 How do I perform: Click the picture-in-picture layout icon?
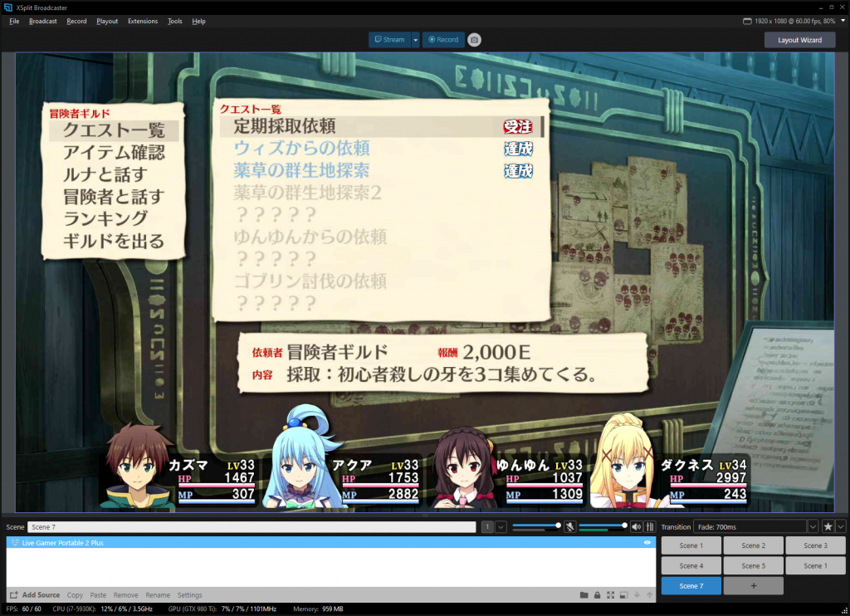(x=624, y=595)
